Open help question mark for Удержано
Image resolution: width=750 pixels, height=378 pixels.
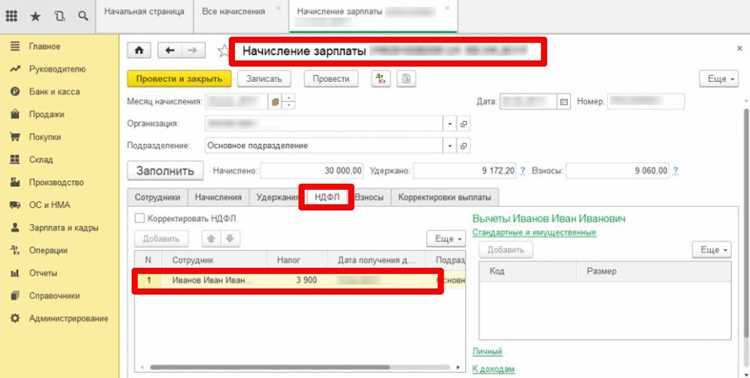pyautogui.click(x=522, y=171)
